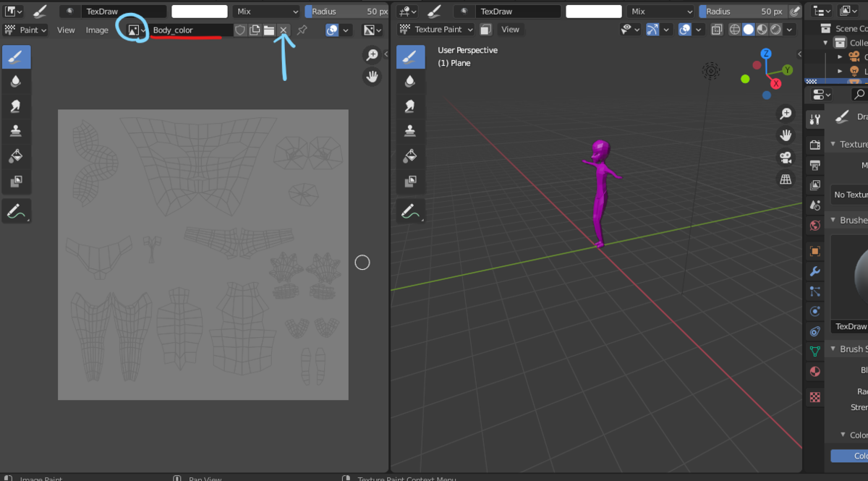Adjust Radius slider in image editor header
868x481 pixels.
(x=347, y=12)
